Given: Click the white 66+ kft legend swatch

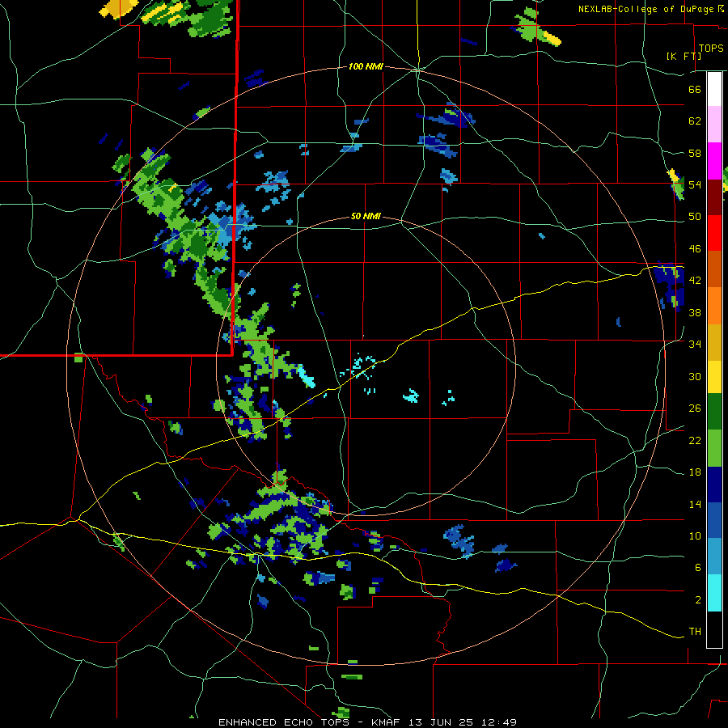Looking at the screenshot, I should (714, 89).
